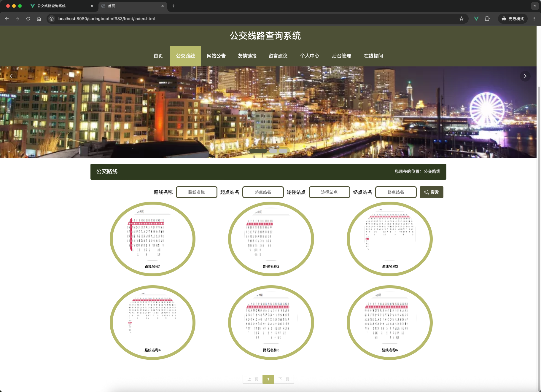Click the magnifier icon in 搜索 button

point(427,192)
